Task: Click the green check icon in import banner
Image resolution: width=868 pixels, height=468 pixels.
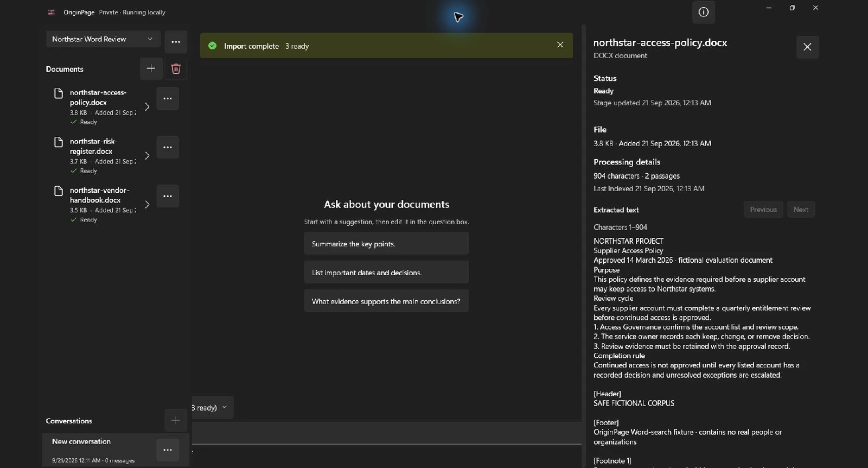Action: (212, 46)
